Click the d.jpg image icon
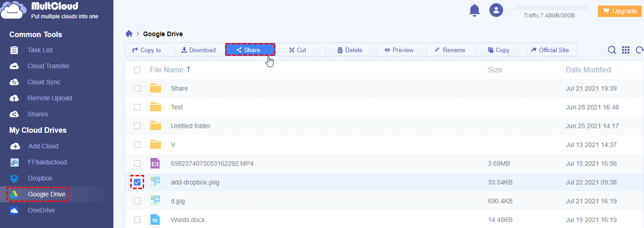644x228 pixels. click(x=156, y=201)
